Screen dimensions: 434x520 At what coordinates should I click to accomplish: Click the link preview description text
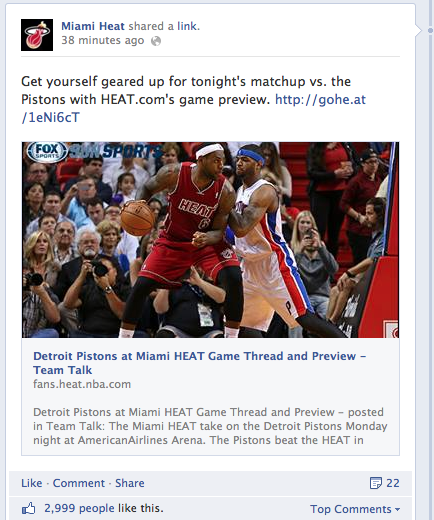(210, 426)
